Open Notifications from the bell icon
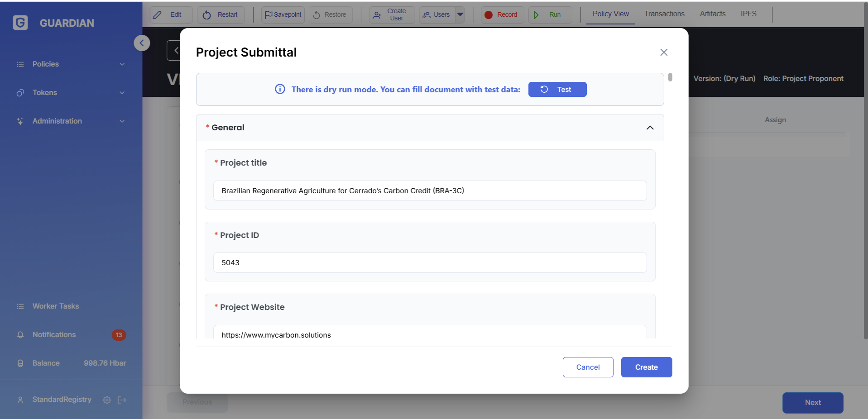The image size is (868, 419). (x=20, y=335)
